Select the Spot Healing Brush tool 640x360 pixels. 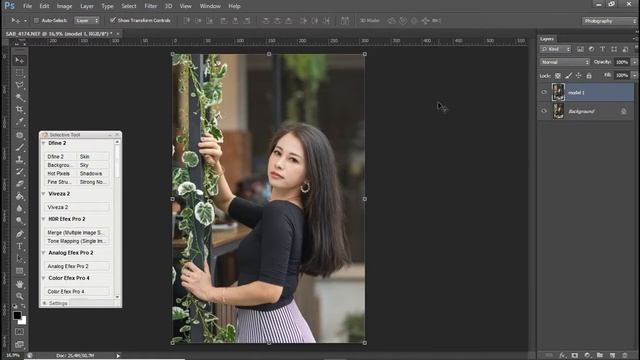point(19,135)
